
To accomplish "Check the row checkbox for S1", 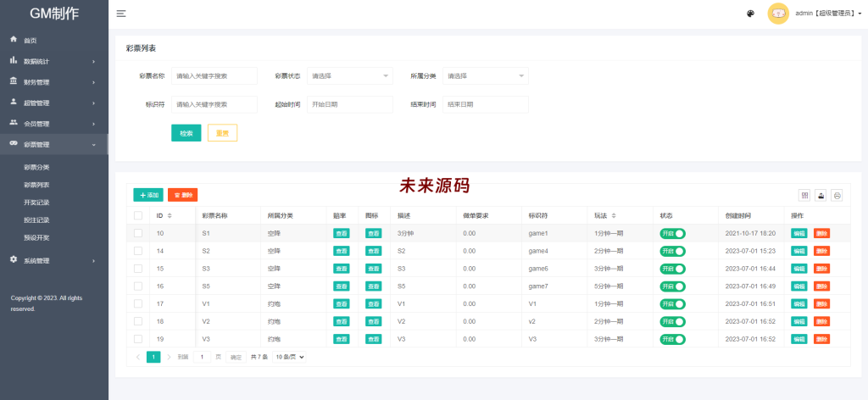I will pos(138,233).
